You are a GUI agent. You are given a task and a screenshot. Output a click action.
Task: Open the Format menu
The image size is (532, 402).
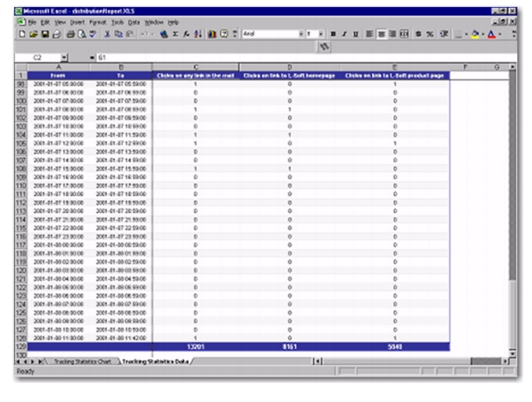click(x=98, y=23)
